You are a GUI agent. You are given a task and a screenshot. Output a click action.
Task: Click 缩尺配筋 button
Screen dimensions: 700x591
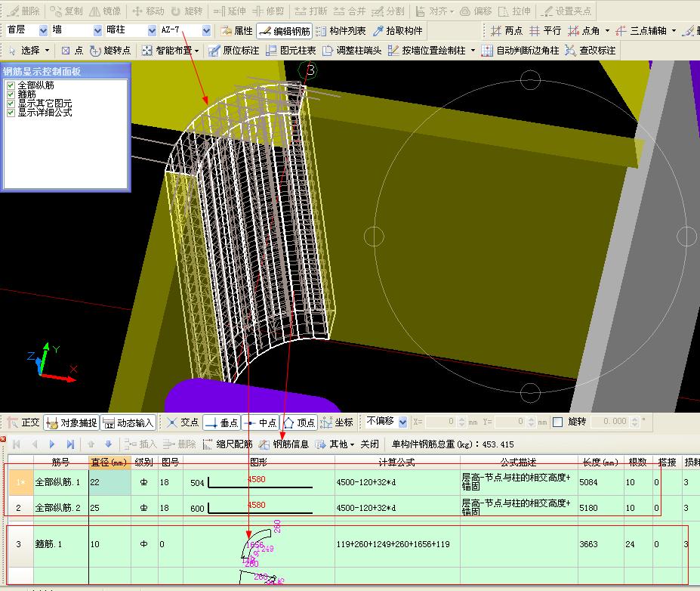click(x=227, y=444)
